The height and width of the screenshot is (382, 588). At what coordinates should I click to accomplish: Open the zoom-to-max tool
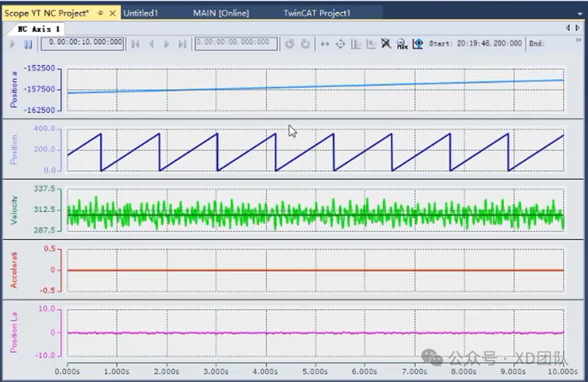401,44
